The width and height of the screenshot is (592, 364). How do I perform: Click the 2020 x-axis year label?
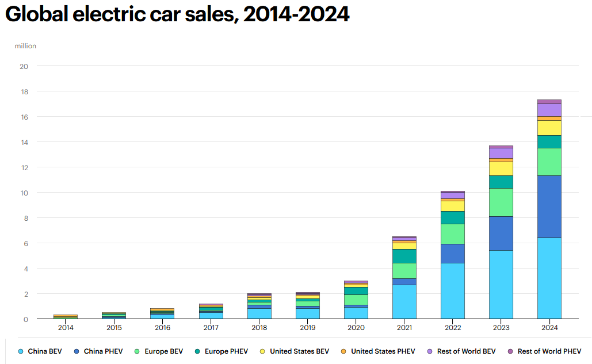(x=356, y=327)
